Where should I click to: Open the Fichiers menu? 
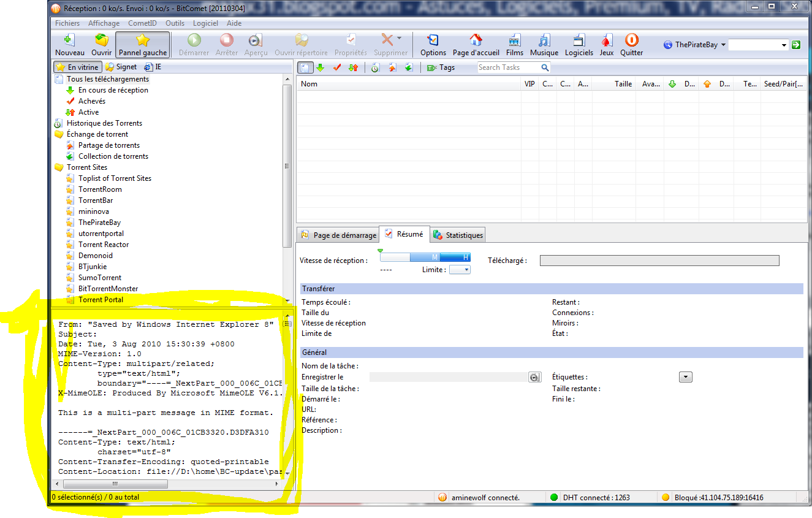67,23
